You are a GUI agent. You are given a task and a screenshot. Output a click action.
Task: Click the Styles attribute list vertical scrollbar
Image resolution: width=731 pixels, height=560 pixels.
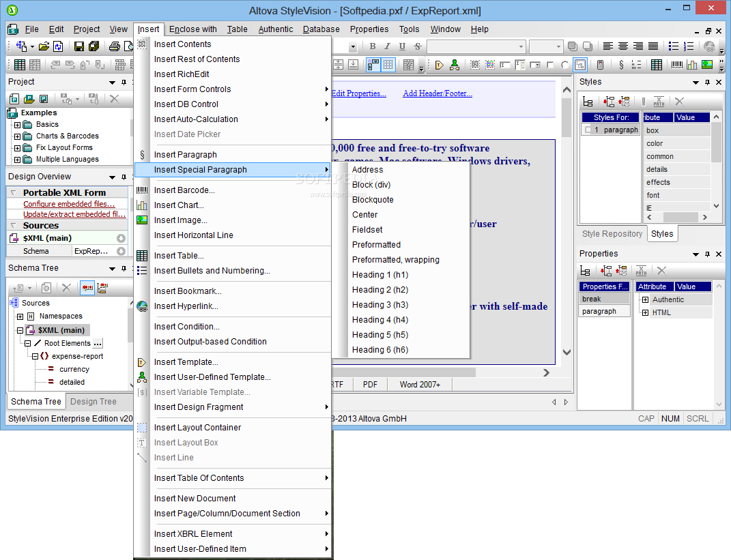(x=716, y=142)
